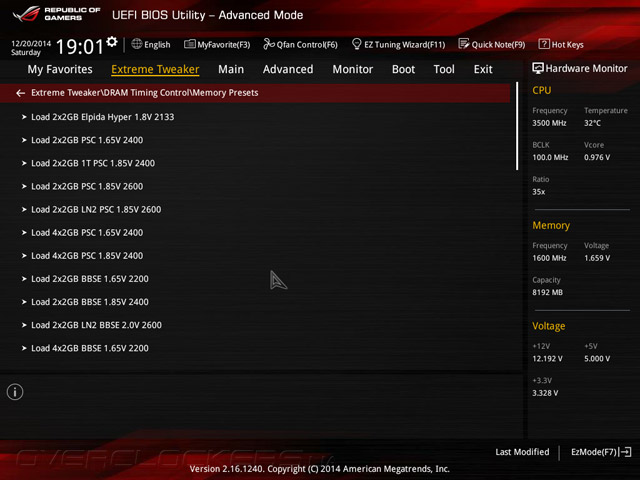The height and width of the screenshot is (480, 640).
Task: Expand arrow beside 4x2GB PSC 1.65V 2400
Action: (24, 233)
